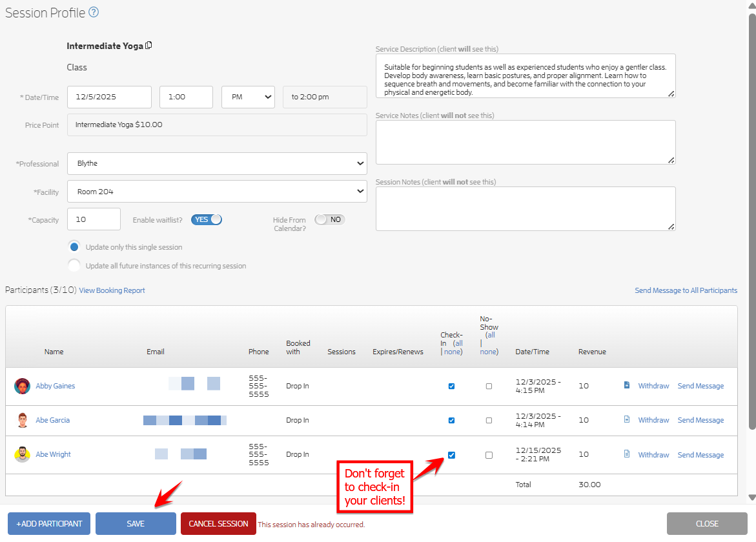The width and height of the screenshot is (756, 542).
Task: Withdraw Abe Wright from the session
Action: click(653, 455)
